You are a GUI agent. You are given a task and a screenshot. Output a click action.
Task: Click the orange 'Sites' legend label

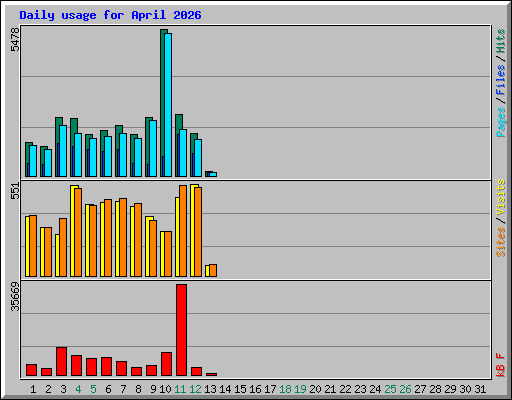click(x=501, y=242)
